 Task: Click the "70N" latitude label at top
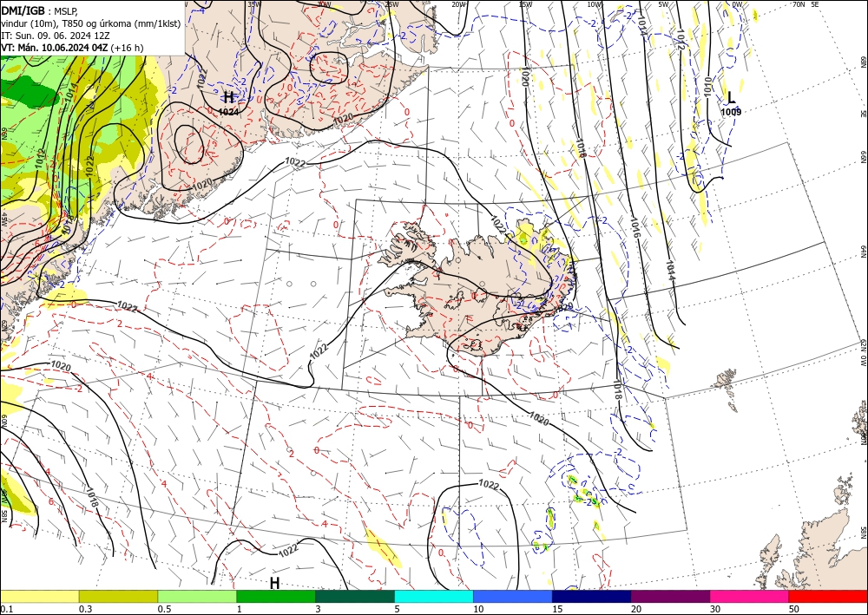click(x=799, y=4)
